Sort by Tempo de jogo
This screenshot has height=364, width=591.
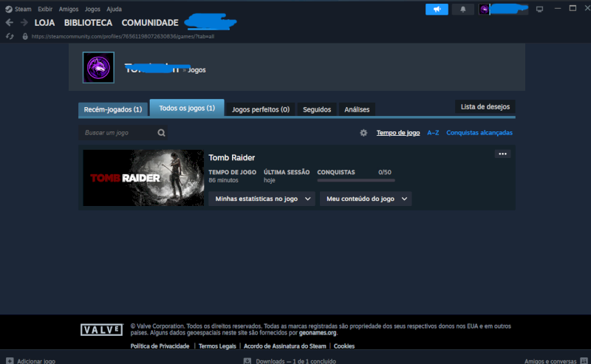pyautogui.click(x=398, y=133)
